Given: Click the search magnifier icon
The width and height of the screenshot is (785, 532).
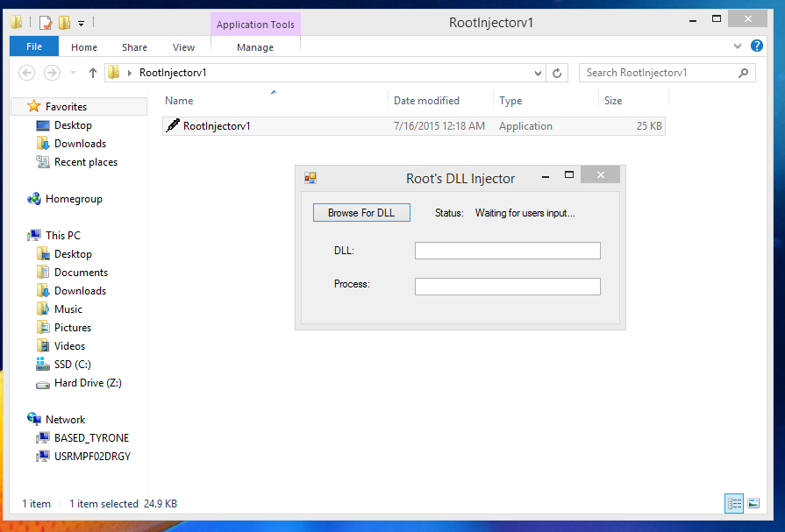Looking at the screenshot, I should tap(743, 73).
